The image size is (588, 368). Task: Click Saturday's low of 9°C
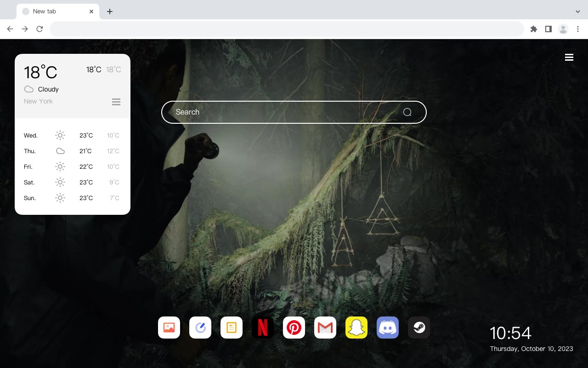pos(114,182)
